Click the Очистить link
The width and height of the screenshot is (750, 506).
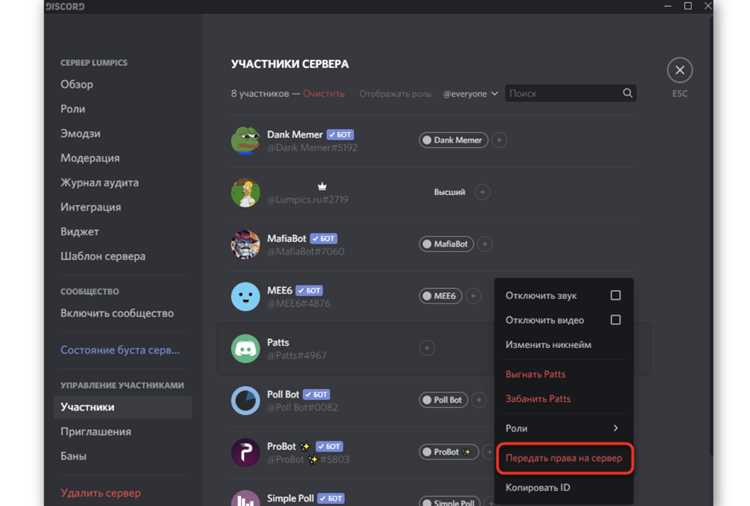pyautogui.click(x=324, y=94)
